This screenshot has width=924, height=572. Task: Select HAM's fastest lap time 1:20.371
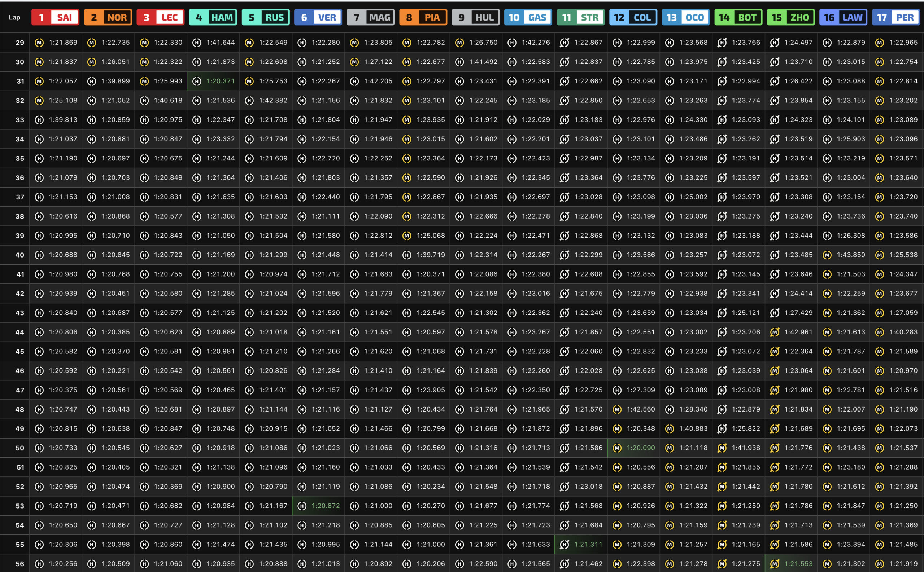pos(220,82)
